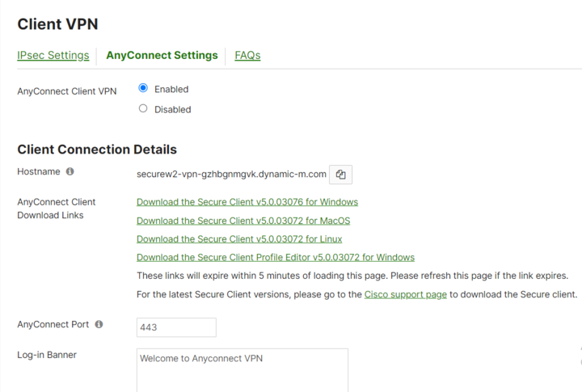582x392 pixels.
Task: Click the AnyConnect Client Download Links label
Action: pyautogui.click(x=57, y=209)
